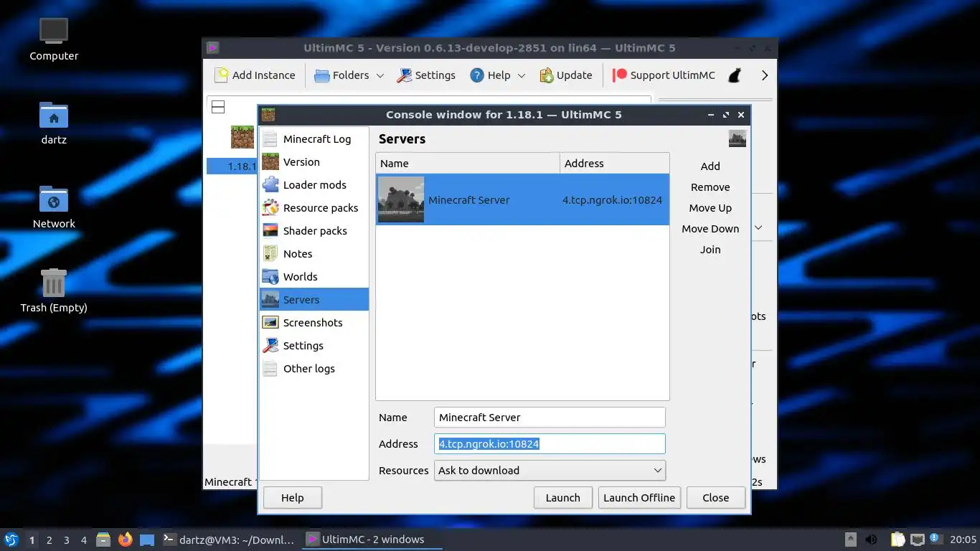Screen dimensions: 980x551
Task: Click Launch Offline button
Action: (x=639, y=498)
